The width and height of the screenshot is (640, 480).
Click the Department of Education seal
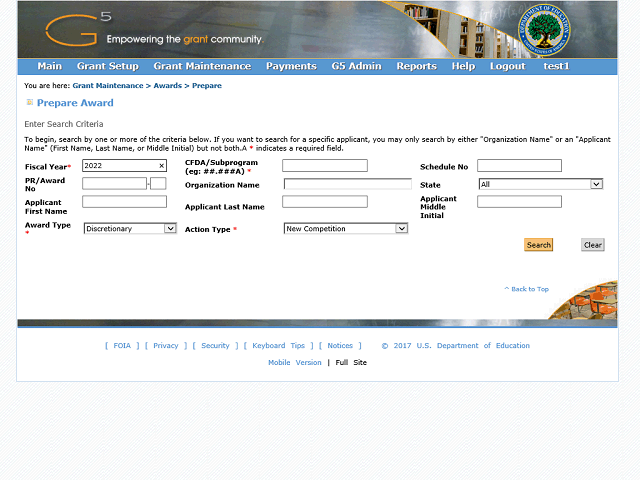(x=544, y=31)
